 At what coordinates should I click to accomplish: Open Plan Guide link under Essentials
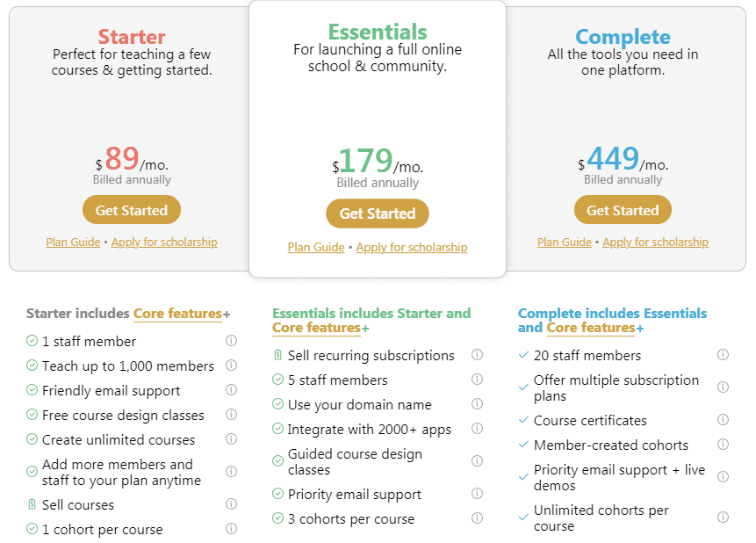click(316, 247)
